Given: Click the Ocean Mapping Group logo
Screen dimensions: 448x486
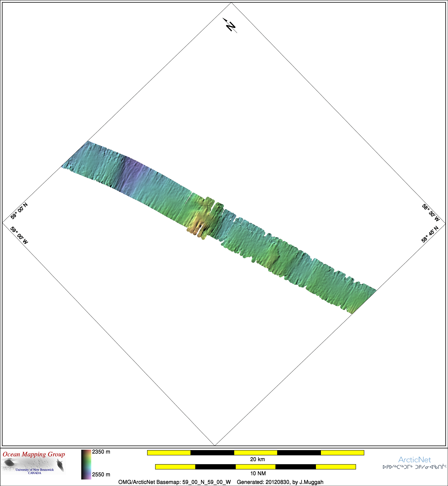Looking at the screenshot, I should point(34,462).
